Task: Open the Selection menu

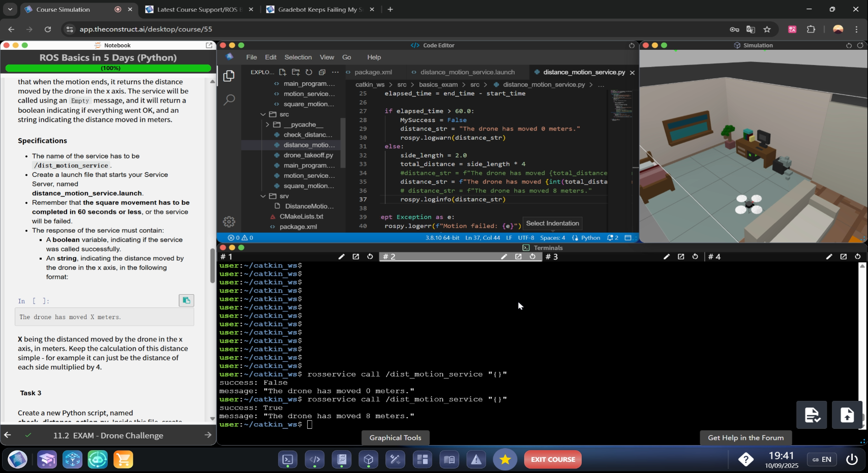Action: (x=298, y=57)
